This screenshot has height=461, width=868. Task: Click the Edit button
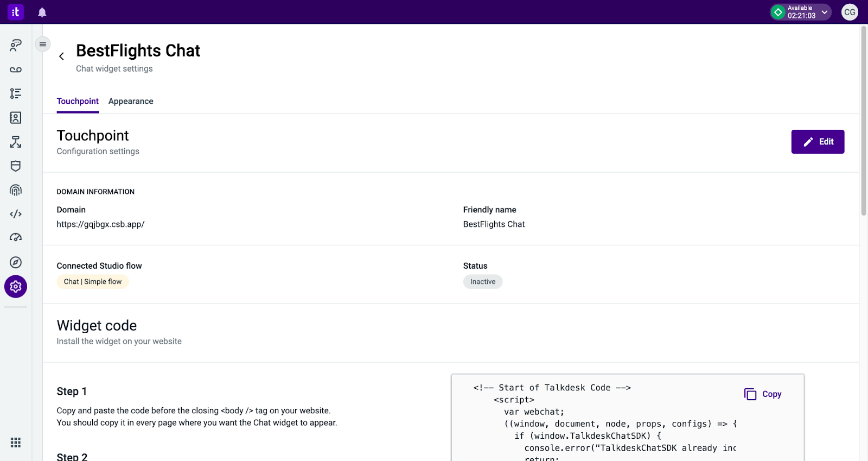pos(818,142)
